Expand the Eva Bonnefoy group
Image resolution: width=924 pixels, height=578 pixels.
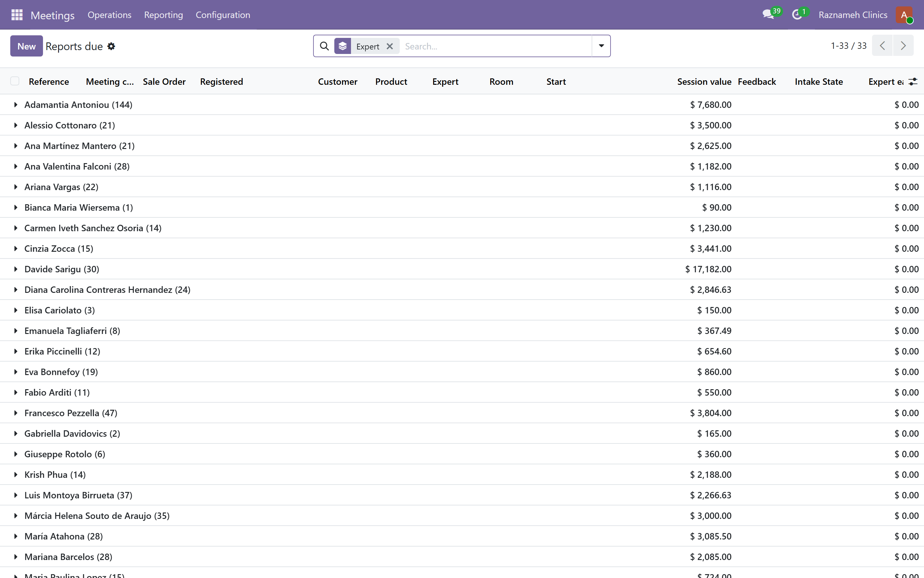tap(16, 372)
